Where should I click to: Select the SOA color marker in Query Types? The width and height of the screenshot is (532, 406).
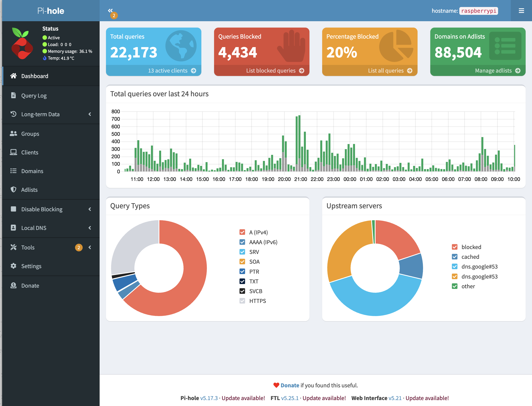tap(242, 262)
